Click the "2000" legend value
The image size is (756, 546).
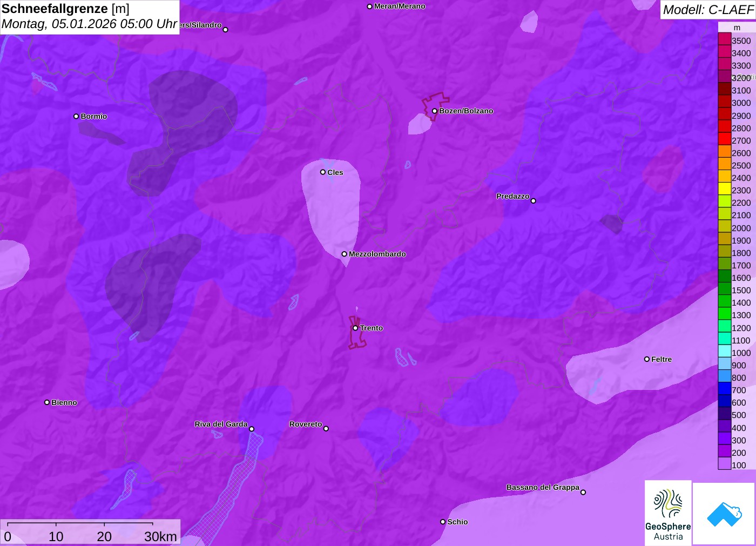(x=741, y=228)
